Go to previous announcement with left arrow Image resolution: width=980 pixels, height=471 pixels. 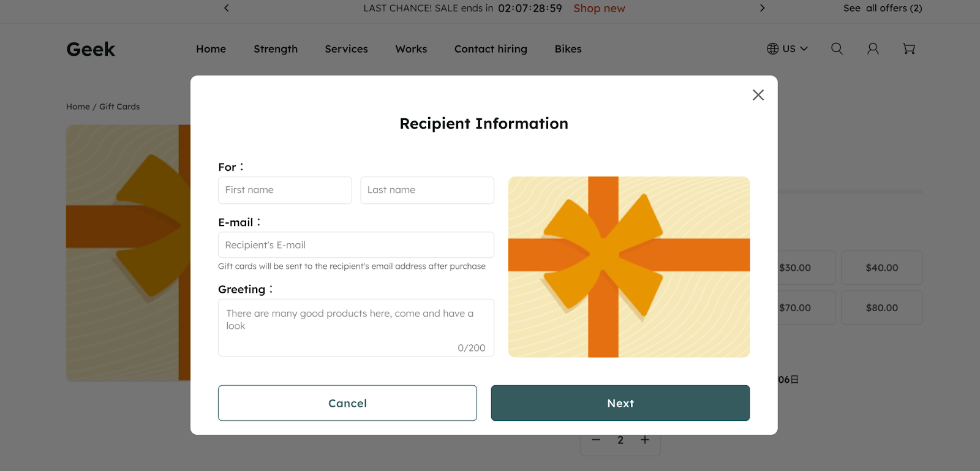tap(227, 8)
